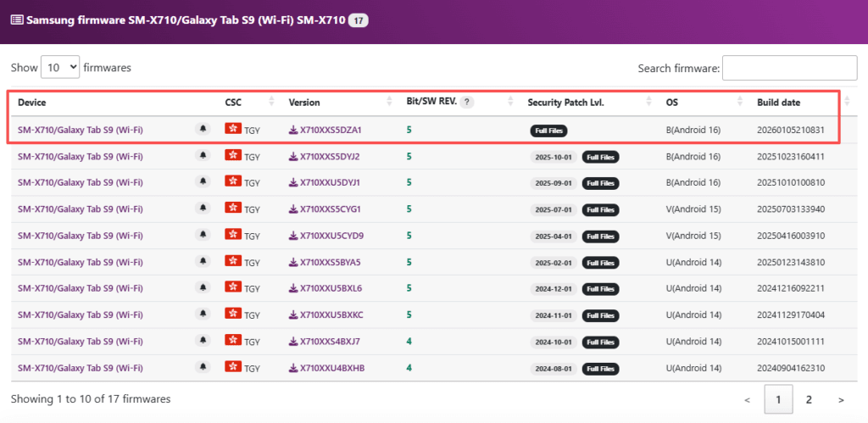Click the bell icon in X710XXU5DYJ1 row
The width and height of the screenshot is (868, 423).
click(203, 181)
